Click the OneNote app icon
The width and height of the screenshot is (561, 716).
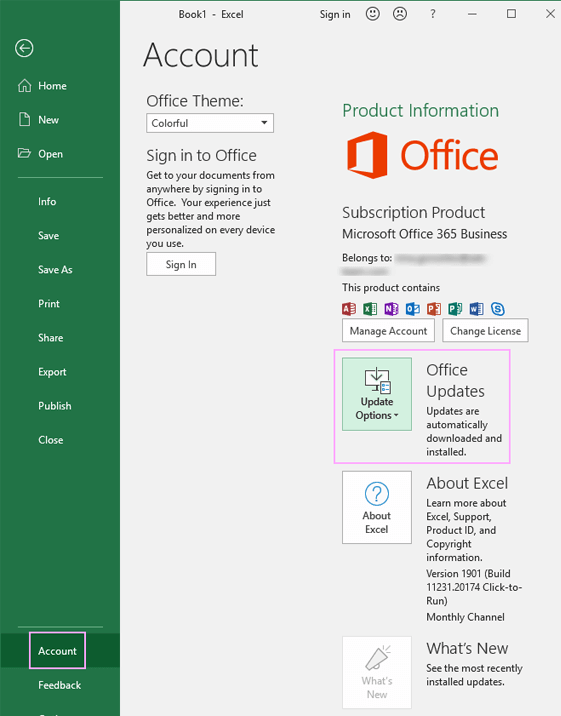pos(391,309)
